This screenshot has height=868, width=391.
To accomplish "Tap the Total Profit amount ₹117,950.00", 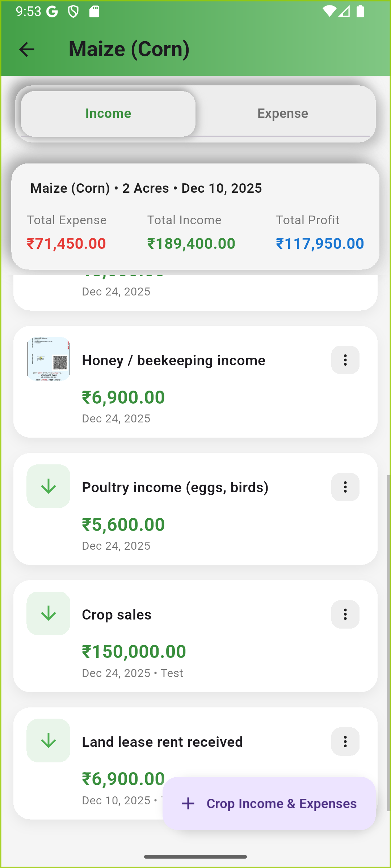I will coord(320,243).
